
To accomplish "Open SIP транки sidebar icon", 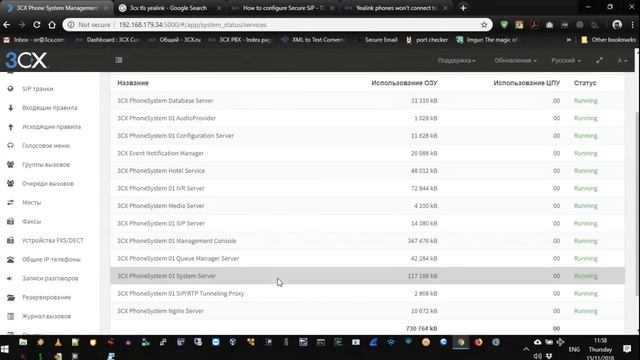I will [x=11, y=89].
